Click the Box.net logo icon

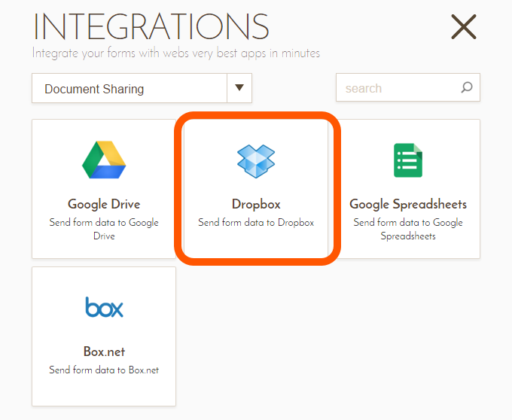(x=104, y=307)
